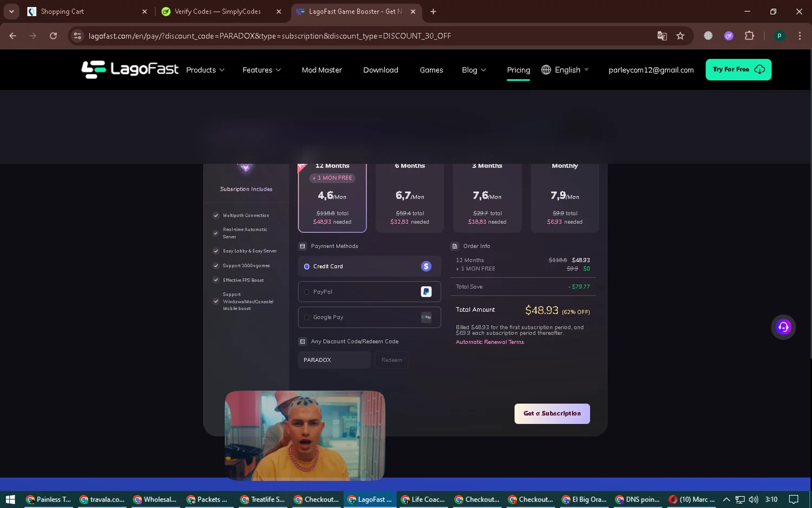Click the + 1 MON FREE badge
Screen dimensions: 812x508
click(332, 178)
